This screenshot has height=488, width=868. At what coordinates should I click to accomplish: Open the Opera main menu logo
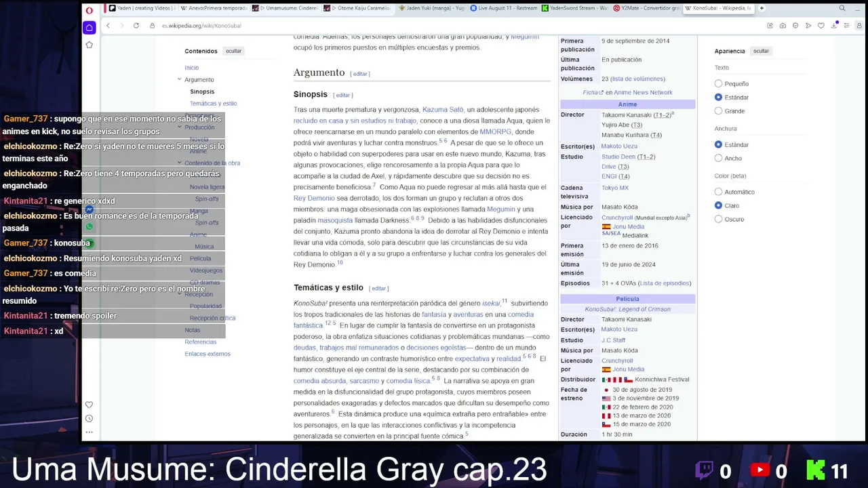pos(90,9)
